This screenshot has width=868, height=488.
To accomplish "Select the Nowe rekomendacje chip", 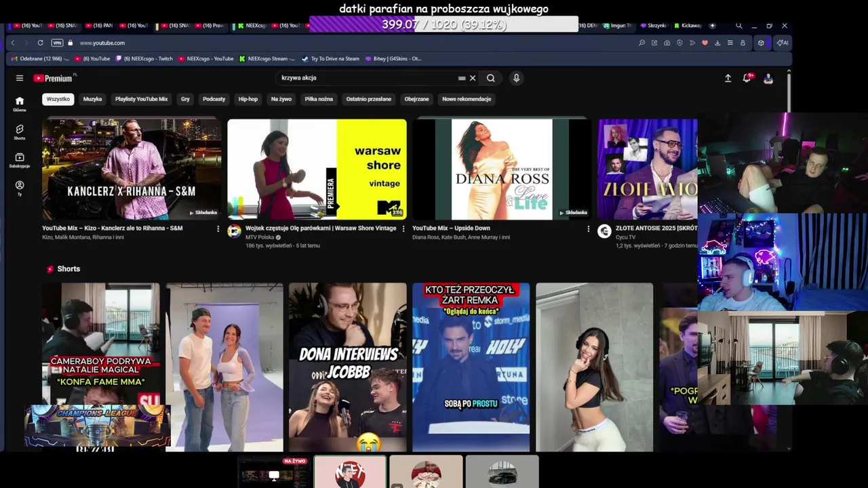I will [x=467, y=99].
